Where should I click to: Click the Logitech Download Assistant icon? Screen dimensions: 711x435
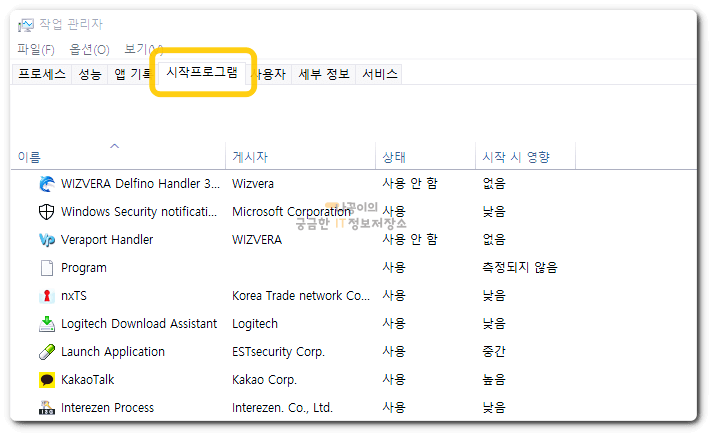click(47, 324)
